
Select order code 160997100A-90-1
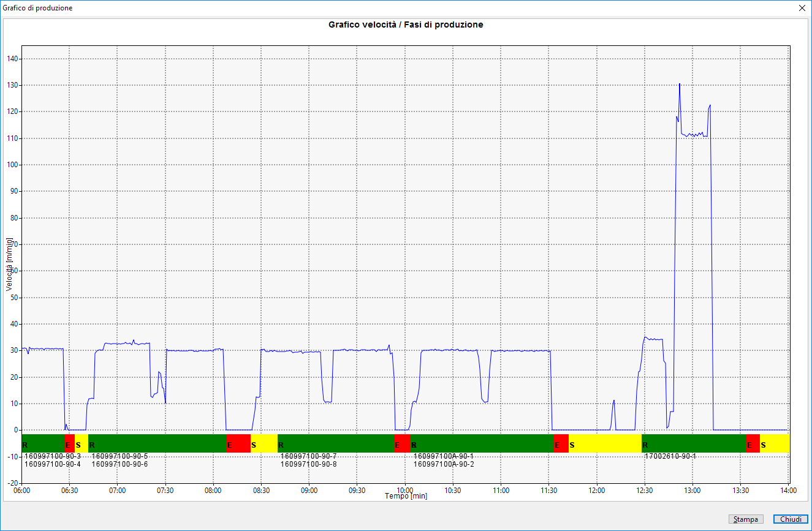point(444,456)
